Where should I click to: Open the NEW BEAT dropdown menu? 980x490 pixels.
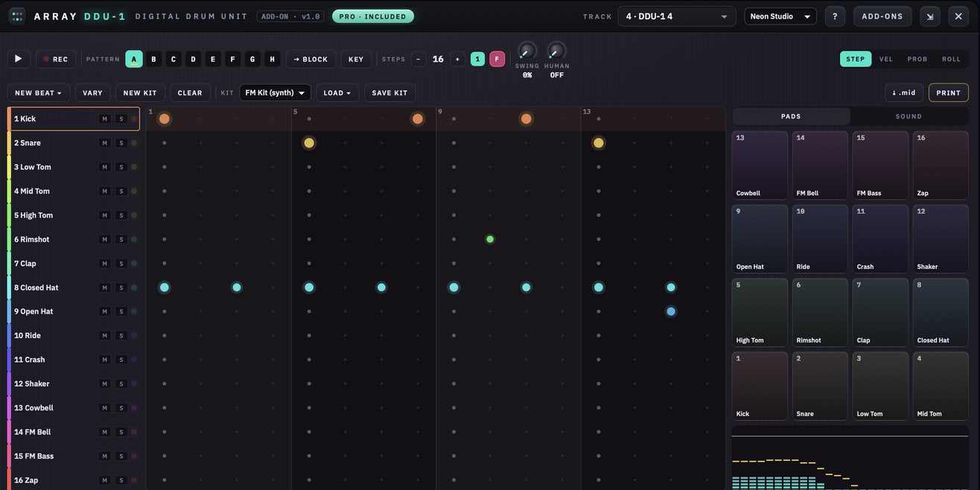(39, 92)
